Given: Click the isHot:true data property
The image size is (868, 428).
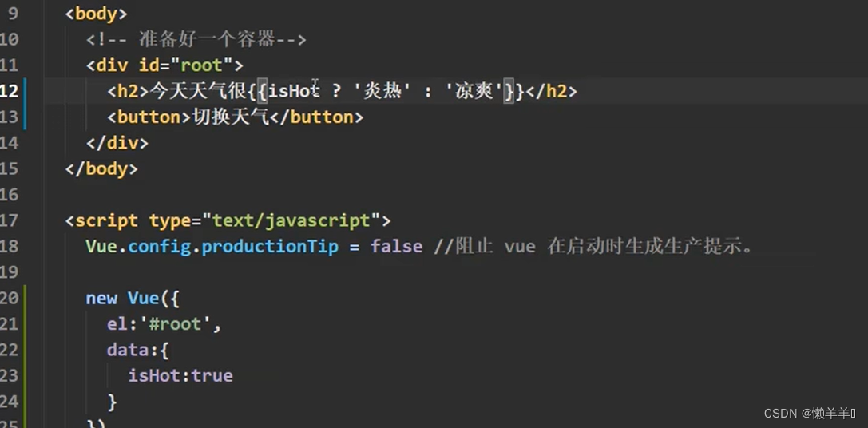Looking at the screenshot, I should (x=180, y=375).
